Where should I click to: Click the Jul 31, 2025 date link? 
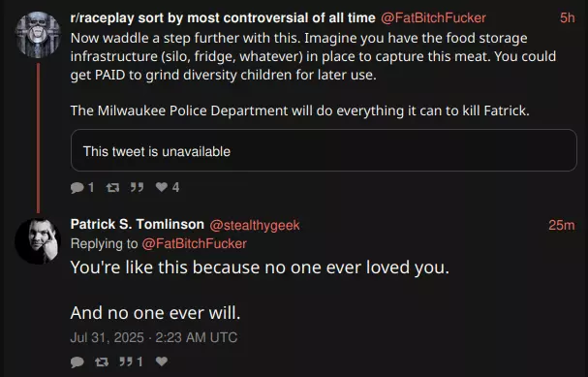click(x=154, y=337)
